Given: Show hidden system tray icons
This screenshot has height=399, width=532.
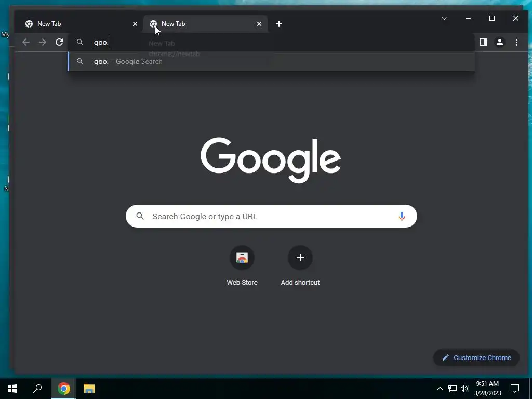Looking at the screenshot, I should coord(440,389).
